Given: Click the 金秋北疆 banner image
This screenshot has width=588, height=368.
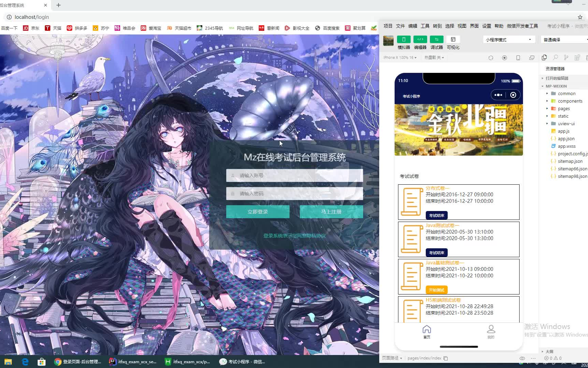Looking at the screenshot, I should [459, 130].
